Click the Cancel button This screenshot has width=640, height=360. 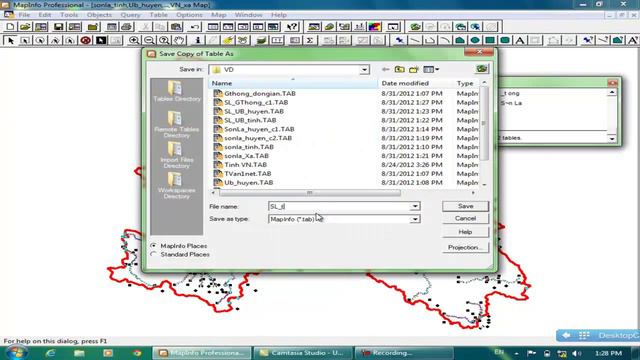tap(465, 218)
